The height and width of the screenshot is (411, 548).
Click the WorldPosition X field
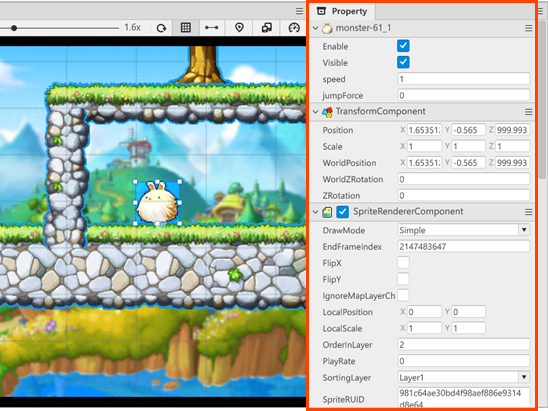[x=424, y=163]
